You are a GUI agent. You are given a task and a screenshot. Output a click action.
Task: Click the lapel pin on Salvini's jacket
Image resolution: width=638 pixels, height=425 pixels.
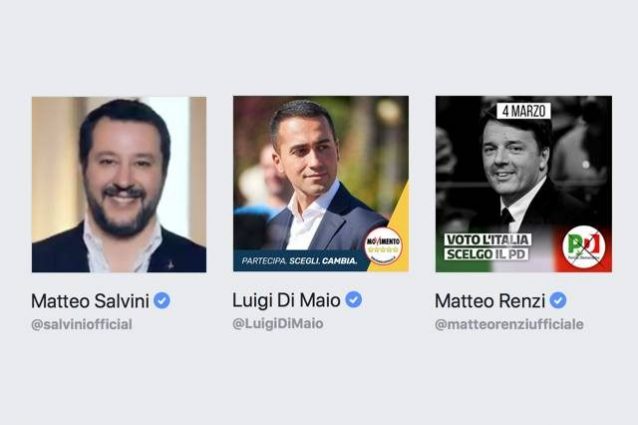(x=170, y=265)
